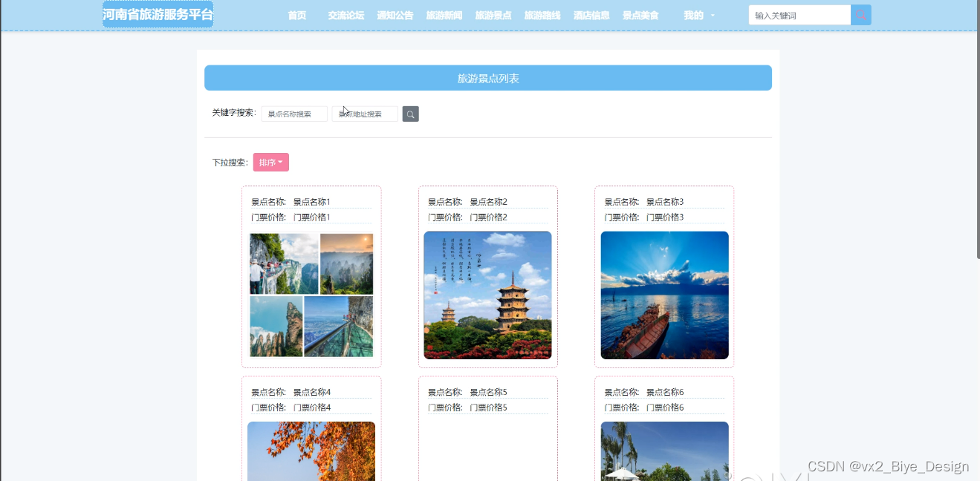The image size is (980, 481).
Task: Click the 景点名称4 name text
Action: (312, 393)
